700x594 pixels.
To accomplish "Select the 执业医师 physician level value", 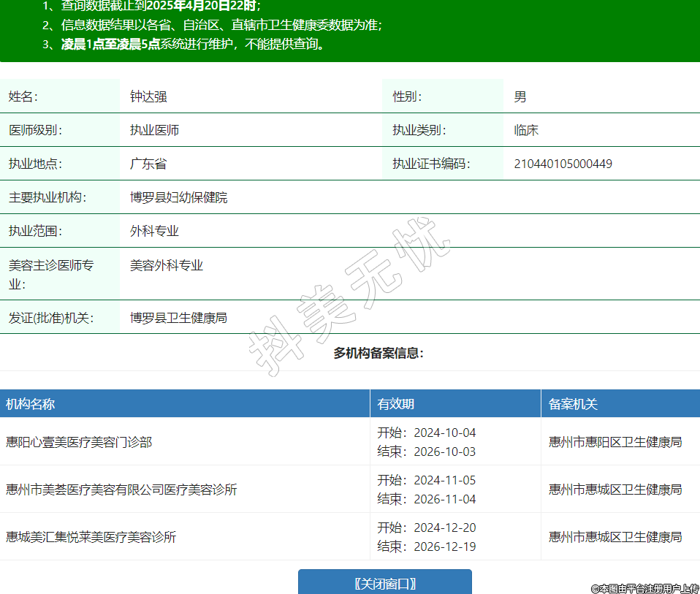I will [154, 130].
